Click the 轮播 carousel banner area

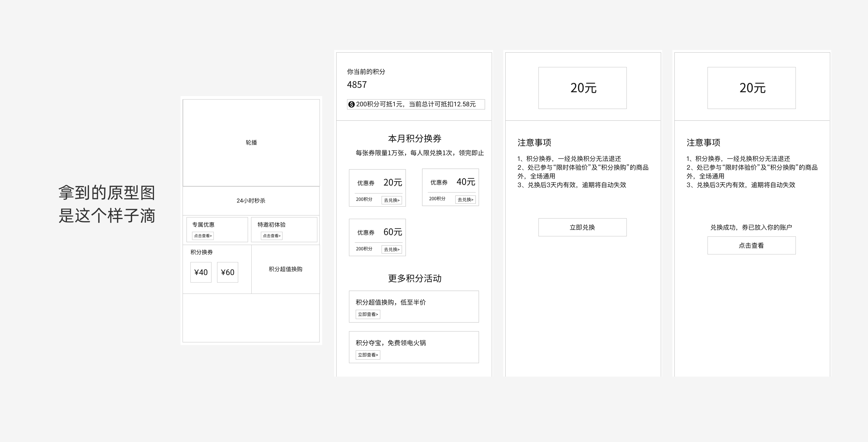click(x=251, y=143)
